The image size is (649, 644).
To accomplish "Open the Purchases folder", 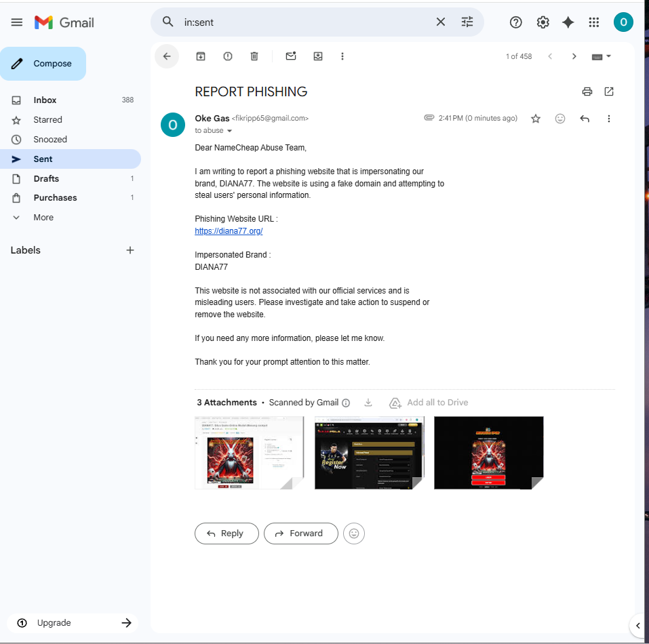I will pyautogui.click(x=71, y=198).
